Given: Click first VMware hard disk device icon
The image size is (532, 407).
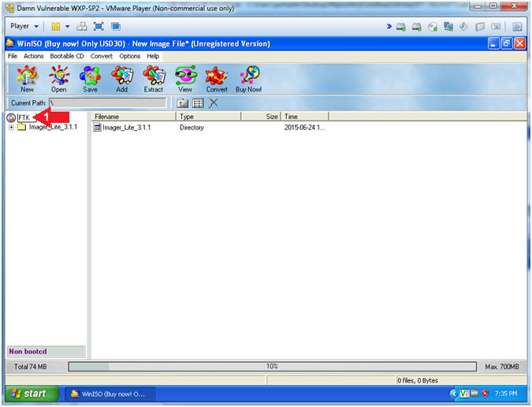Looking at the screenshot, I should point(401,27).
